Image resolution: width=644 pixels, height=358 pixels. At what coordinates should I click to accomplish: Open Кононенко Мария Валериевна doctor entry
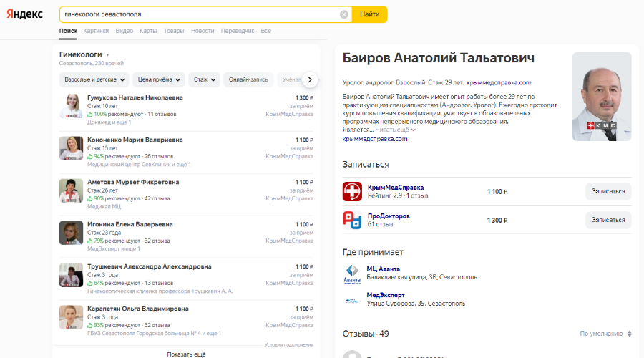135,140
